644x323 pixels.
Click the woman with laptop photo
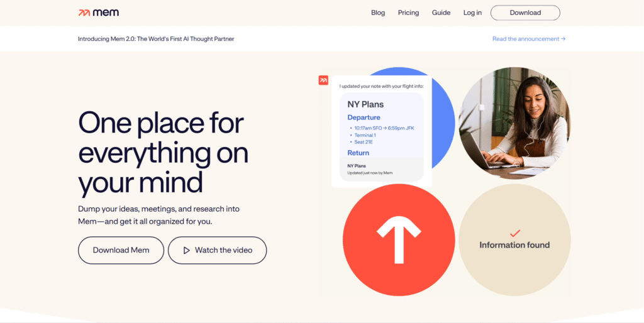click(514, 123)
